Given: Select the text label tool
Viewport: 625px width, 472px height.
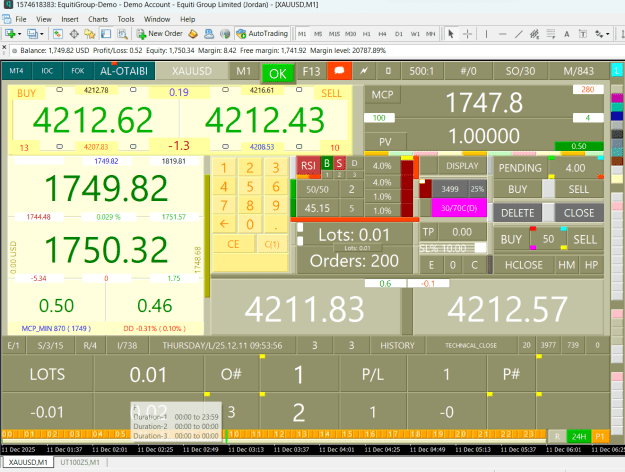Looking at the screenshot, I should [x=583, y=34].
